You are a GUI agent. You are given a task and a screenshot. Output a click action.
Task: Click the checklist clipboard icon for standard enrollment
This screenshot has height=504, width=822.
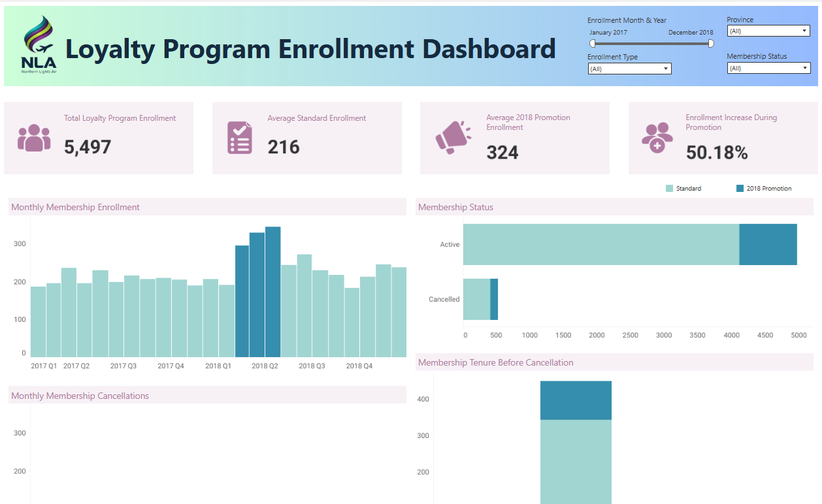[240, 138]
